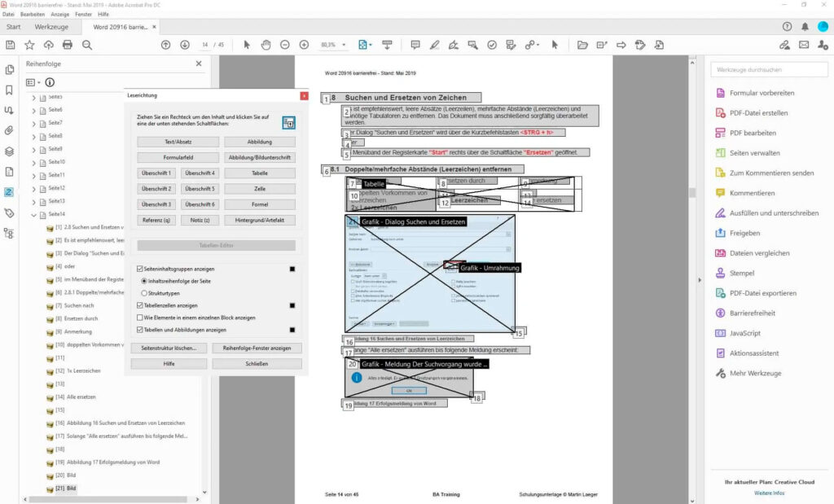Select the Hand pan tool
The height and width of the screenshot is (504, 834).
coord(266,46)
